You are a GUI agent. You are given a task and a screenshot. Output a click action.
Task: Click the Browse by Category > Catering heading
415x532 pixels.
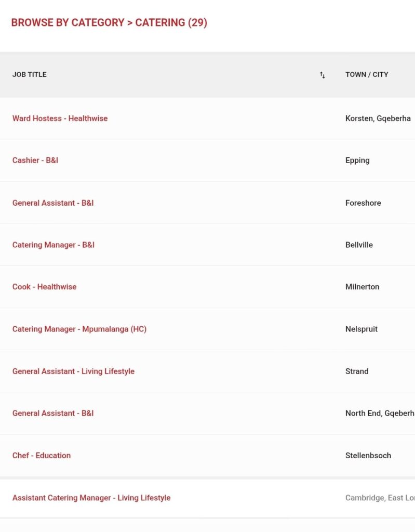pos(109,23)
